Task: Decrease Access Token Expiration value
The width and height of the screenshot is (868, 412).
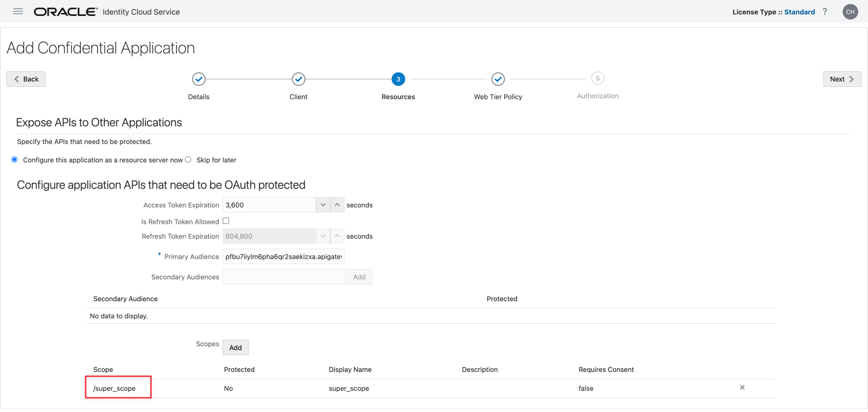Action: pyautogui.click(x=323, y=205)
